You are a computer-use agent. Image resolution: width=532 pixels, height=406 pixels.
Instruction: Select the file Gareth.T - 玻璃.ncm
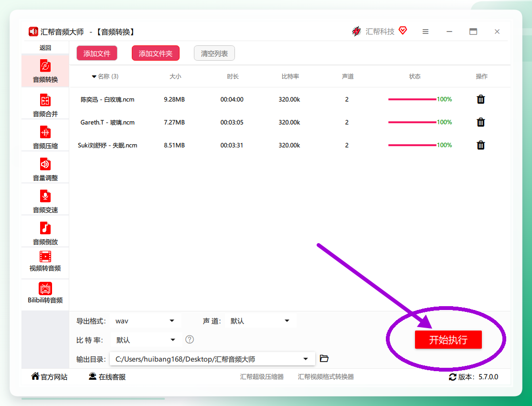tap(107, 122)
